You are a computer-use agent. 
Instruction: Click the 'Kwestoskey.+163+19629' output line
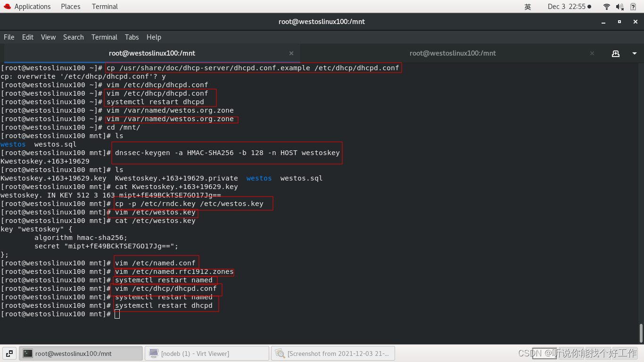point(45,161)
